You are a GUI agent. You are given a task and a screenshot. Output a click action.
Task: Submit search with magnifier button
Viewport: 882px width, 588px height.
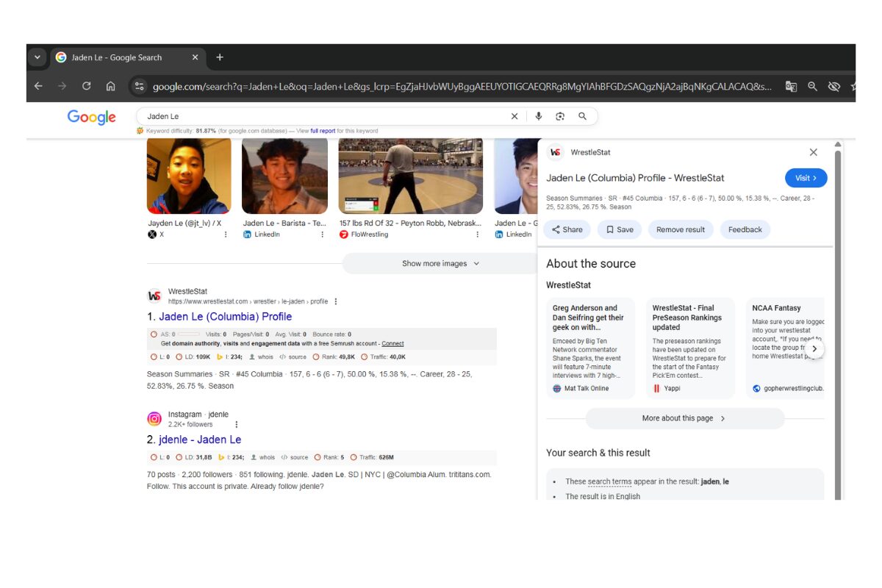(x=582, y=116)
